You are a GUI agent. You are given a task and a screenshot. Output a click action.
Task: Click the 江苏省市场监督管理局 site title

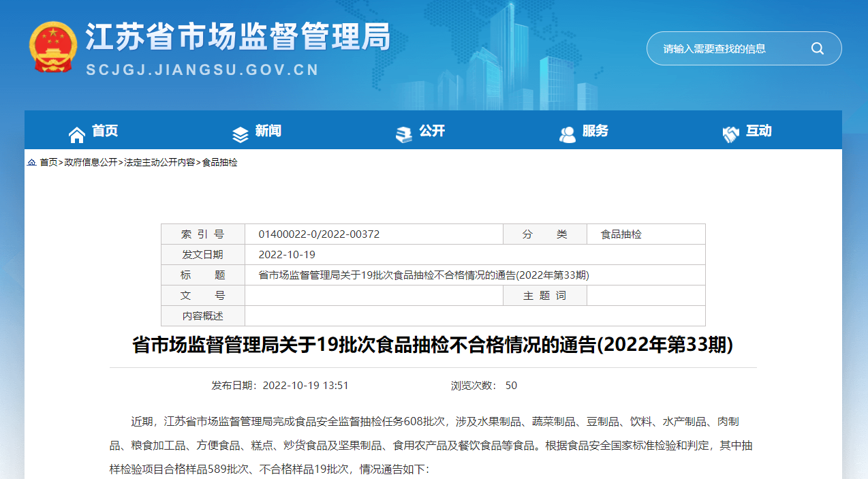[238, 37]
